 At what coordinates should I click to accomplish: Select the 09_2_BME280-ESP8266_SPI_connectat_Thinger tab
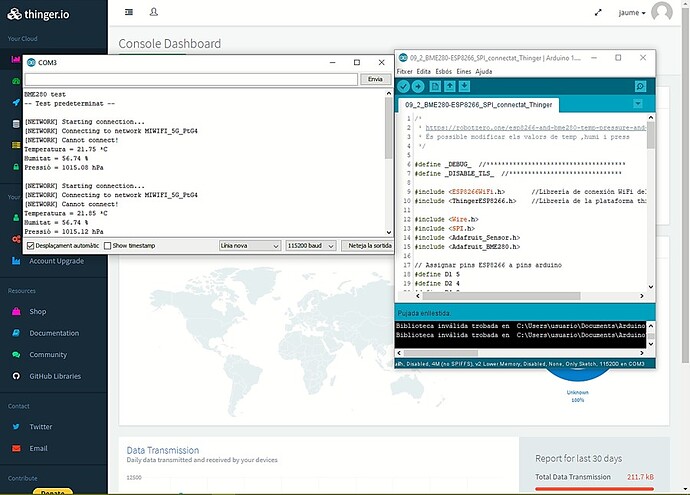pos(478,105)
